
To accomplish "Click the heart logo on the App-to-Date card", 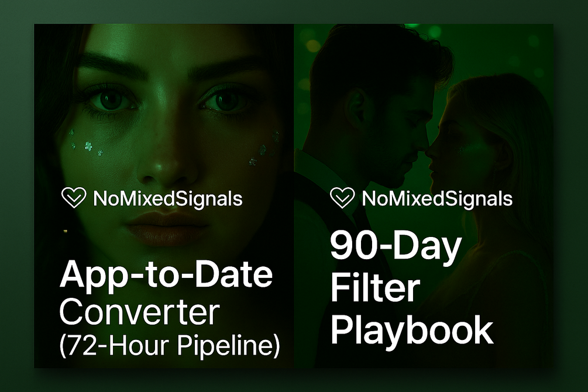I will click(x=74, y=197).
